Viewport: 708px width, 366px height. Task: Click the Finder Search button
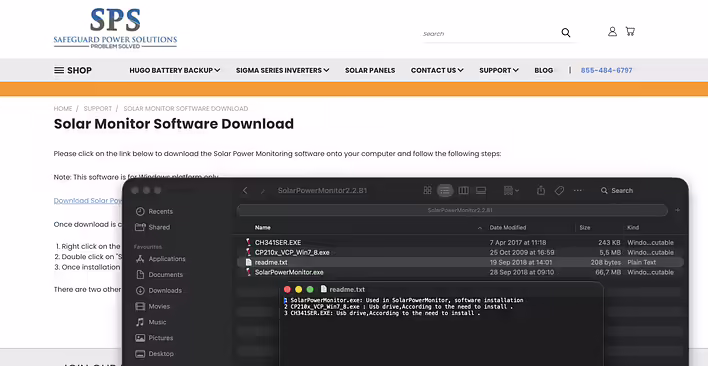(x=616, y=190)
